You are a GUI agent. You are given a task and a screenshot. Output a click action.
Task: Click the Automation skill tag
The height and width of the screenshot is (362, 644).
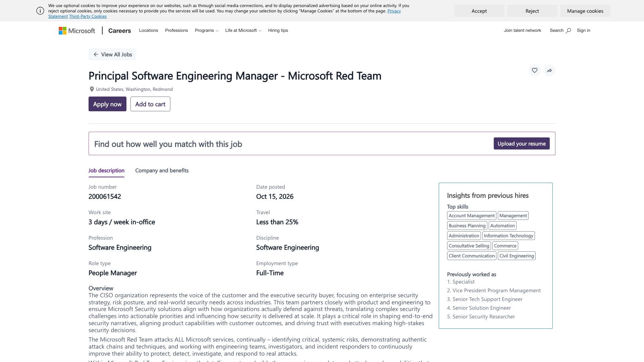pos(502,226)
